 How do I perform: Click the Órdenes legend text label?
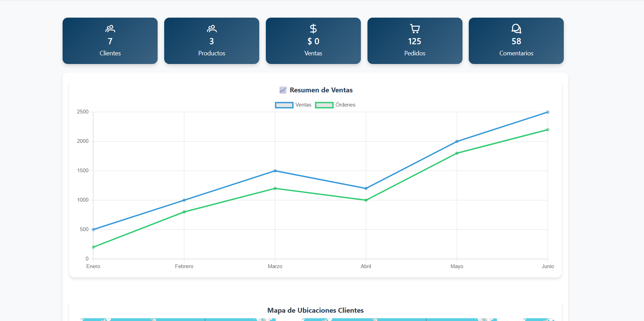[x=345, y=105]
